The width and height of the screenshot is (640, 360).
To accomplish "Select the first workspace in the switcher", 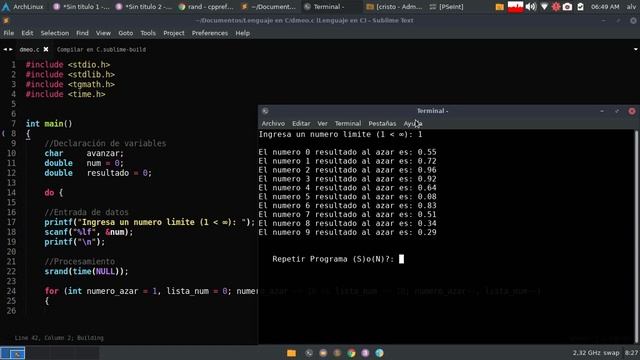I will coord(13,353).
